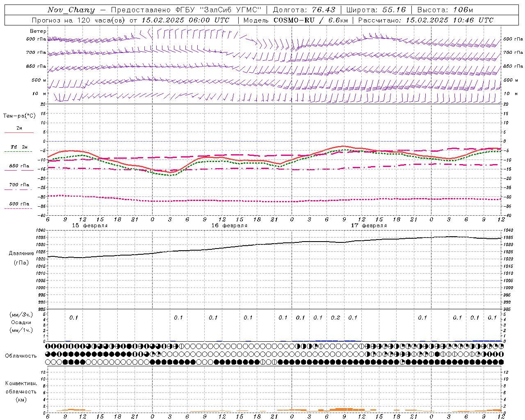The width and height of the screenshot is (525, 420).
Task: Click the Тем-ра(°C) temperature panel label
Action: tap(19, 116)
